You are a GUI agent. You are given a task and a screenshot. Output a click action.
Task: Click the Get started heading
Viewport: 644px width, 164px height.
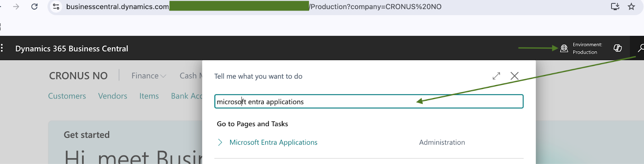pos(87,135)
